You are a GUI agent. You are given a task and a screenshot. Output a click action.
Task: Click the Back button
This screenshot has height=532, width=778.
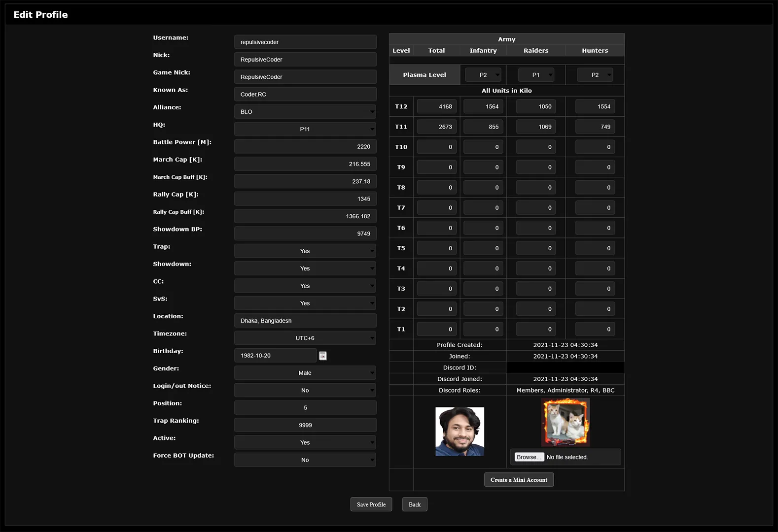click(x=414, y=504)
